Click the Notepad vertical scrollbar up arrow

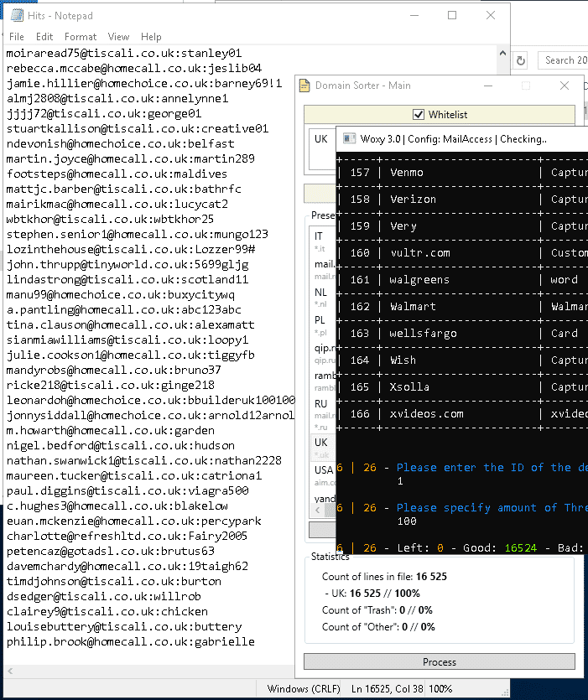pos(502,53)
